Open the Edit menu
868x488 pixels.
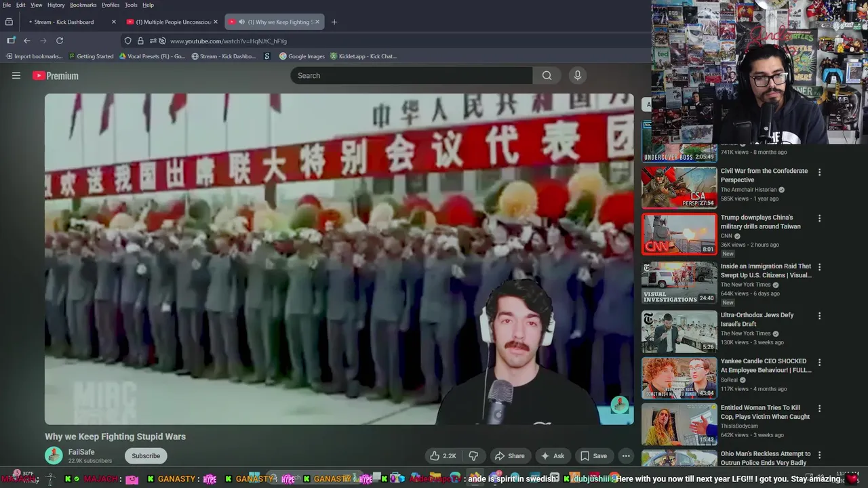(20, 5)
